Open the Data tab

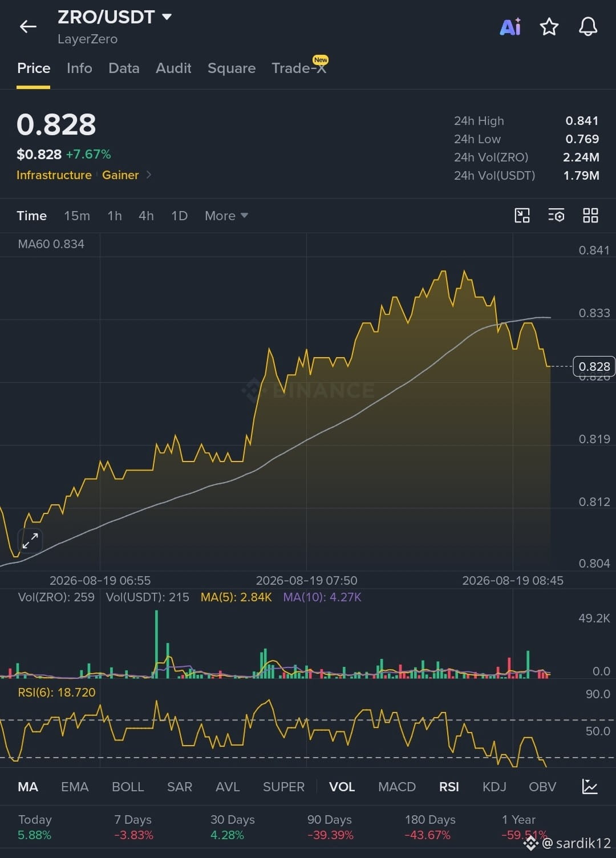(x=124, y=68)
